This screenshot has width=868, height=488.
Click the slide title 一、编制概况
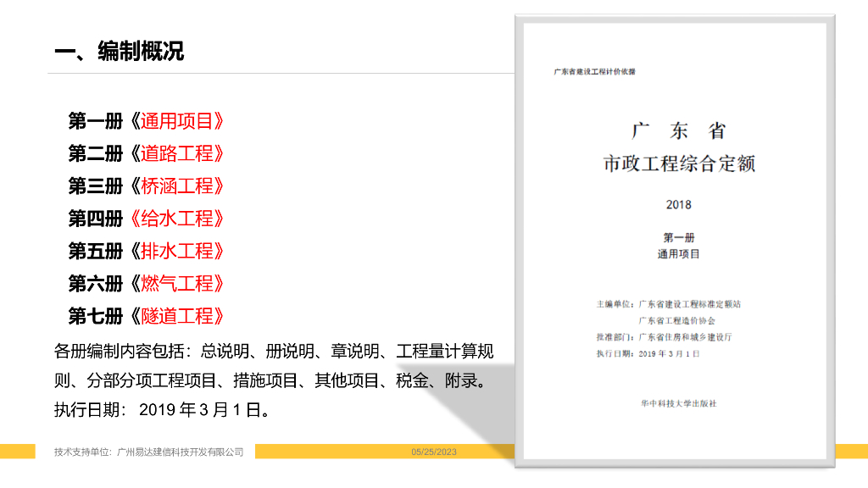(x=119, y=52)
